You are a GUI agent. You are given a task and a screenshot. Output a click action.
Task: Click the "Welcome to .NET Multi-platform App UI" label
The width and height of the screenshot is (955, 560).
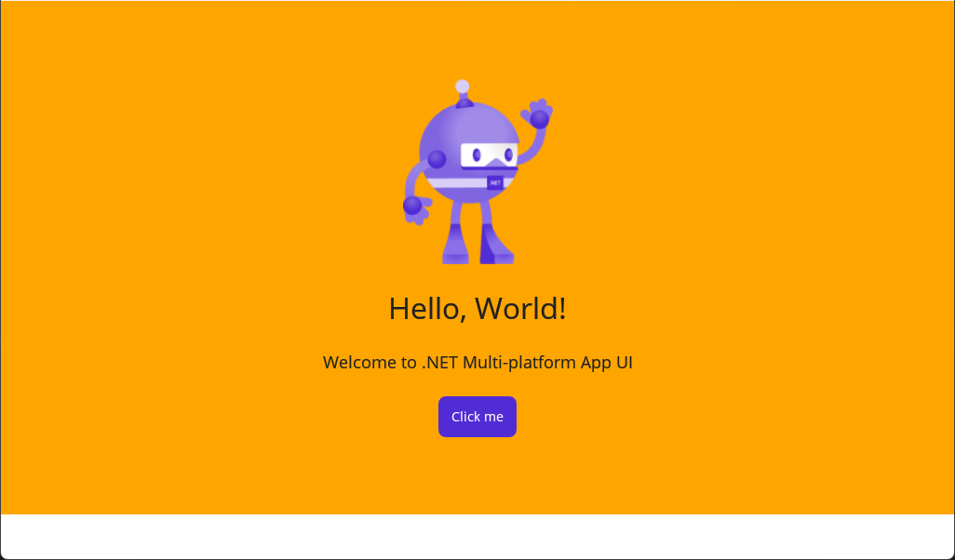477,362
